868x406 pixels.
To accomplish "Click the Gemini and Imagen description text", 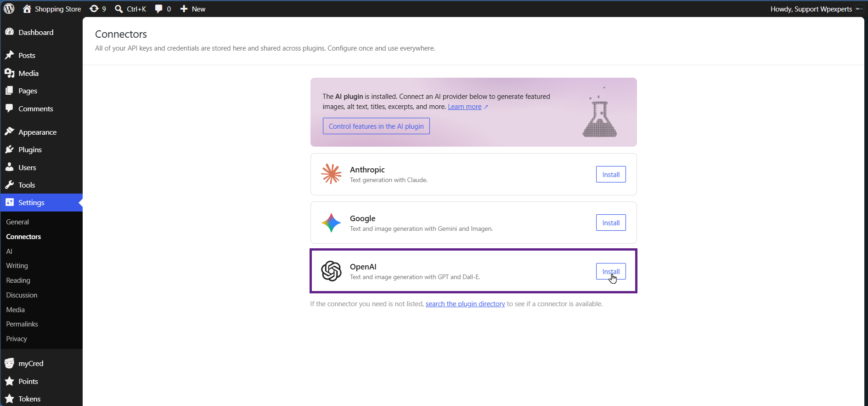I will [x=421, y=229].
